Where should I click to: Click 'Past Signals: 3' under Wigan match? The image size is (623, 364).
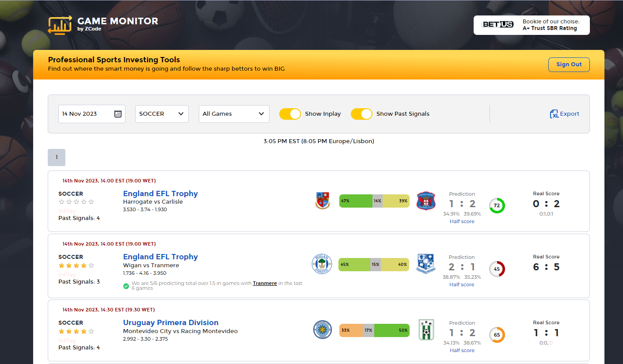[x=79, y=282]
